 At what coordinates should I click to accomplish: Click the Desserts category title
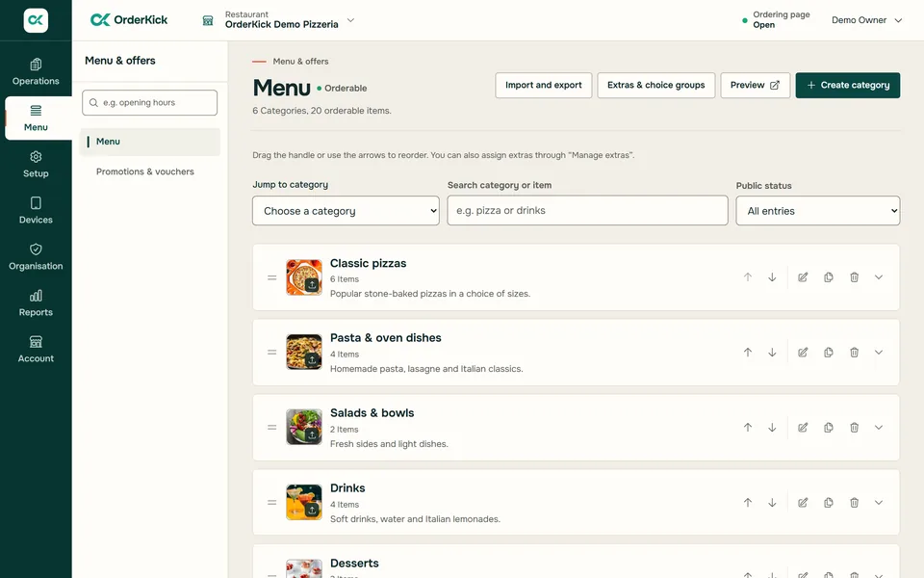pos(354,564)
